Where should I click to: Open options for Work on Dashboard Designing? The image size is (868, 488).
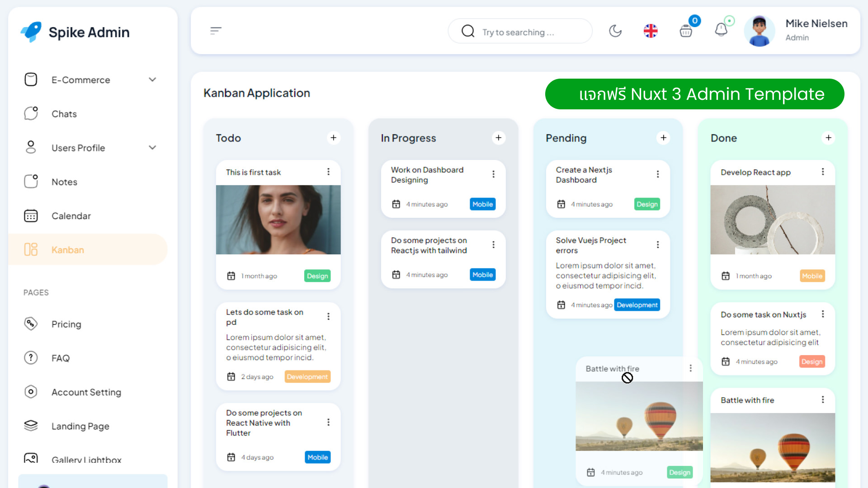[x=494, y=174]
